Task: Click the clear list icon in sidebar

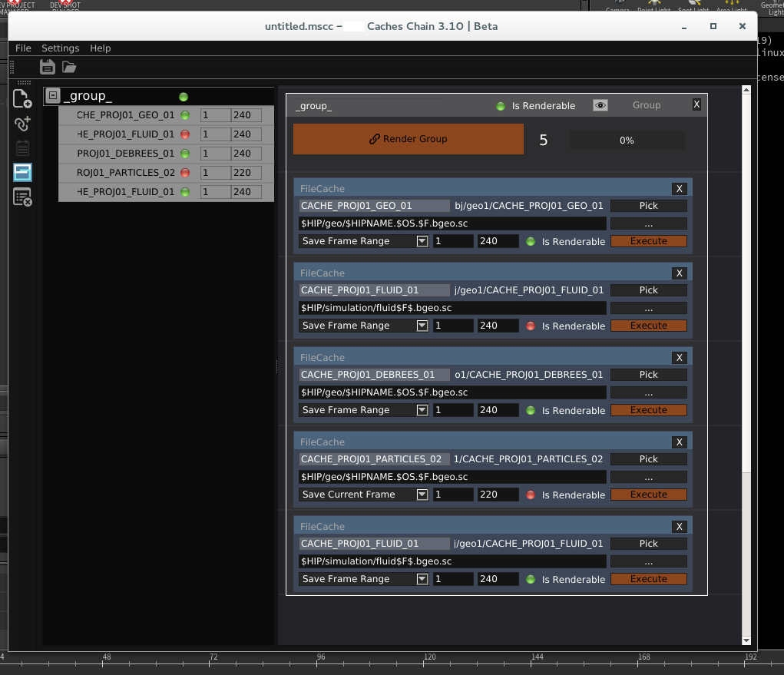Action: (22, 197)
